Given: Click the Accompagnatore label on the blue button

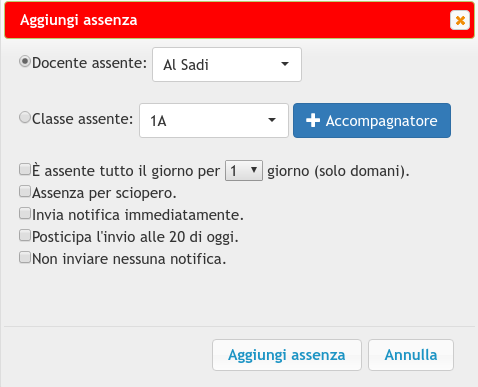Looking at the screenshot, I should click(381, 121).
